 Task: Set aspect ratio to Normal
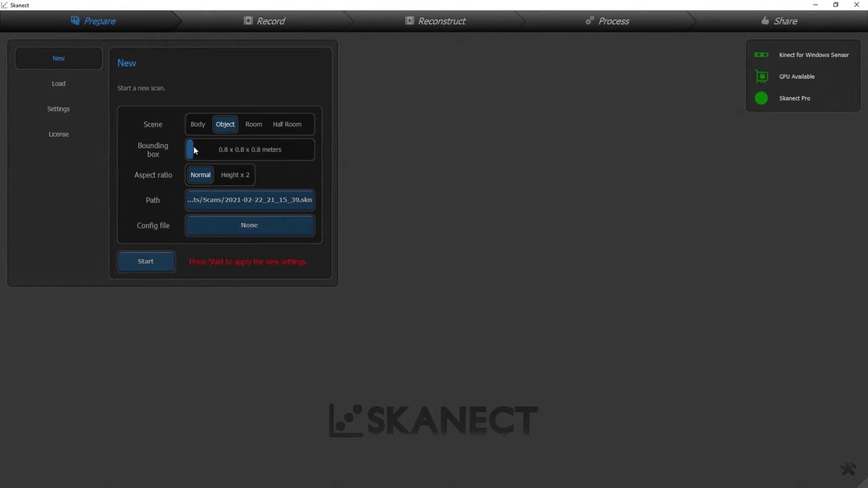pos(200,175)
